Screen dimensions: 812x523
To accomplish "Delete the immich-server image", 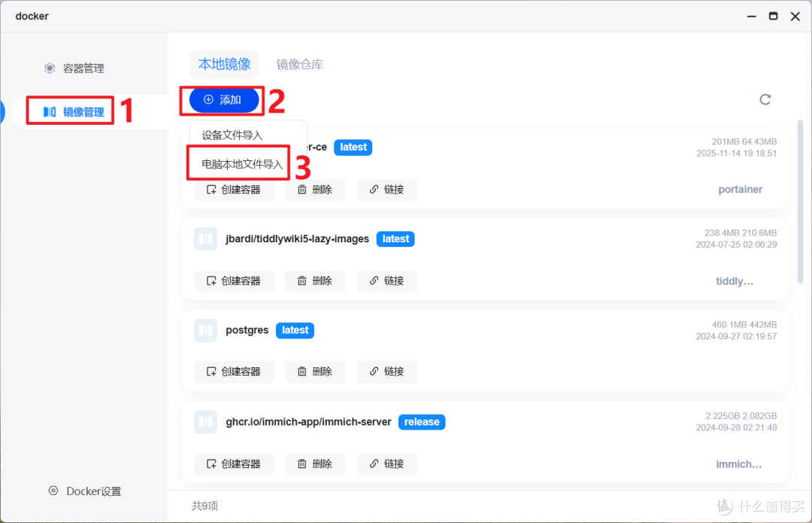I will (315, 464).
